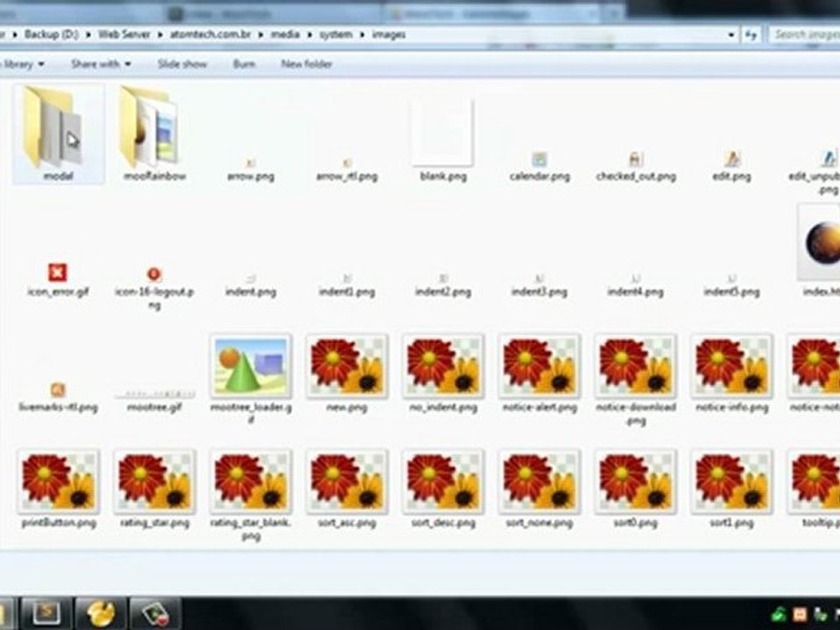Open third pinned taskbar application
840x630 pixels.
tap(156, 614)
